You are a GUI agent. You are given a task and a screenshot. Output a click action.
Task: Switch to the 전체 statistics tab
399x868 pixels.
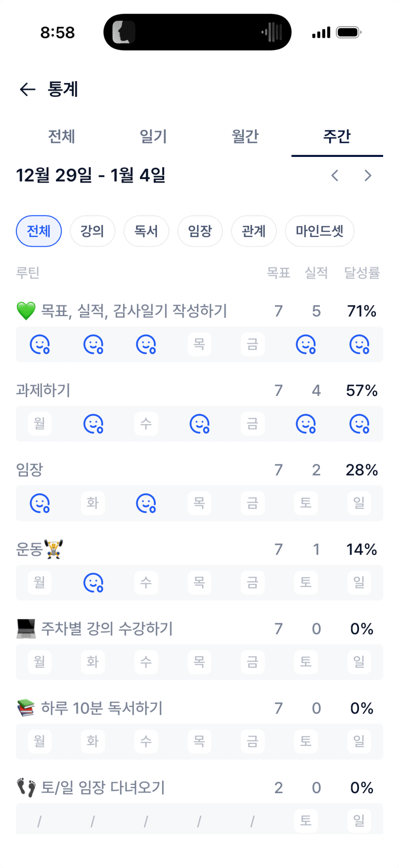coord(61,137)
